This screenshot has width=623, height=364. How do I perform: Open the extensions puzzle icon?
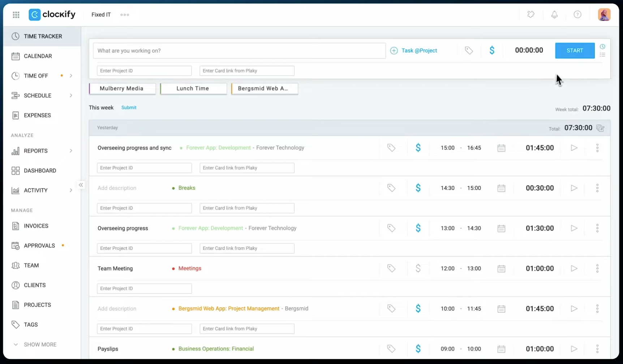point(531,14)
